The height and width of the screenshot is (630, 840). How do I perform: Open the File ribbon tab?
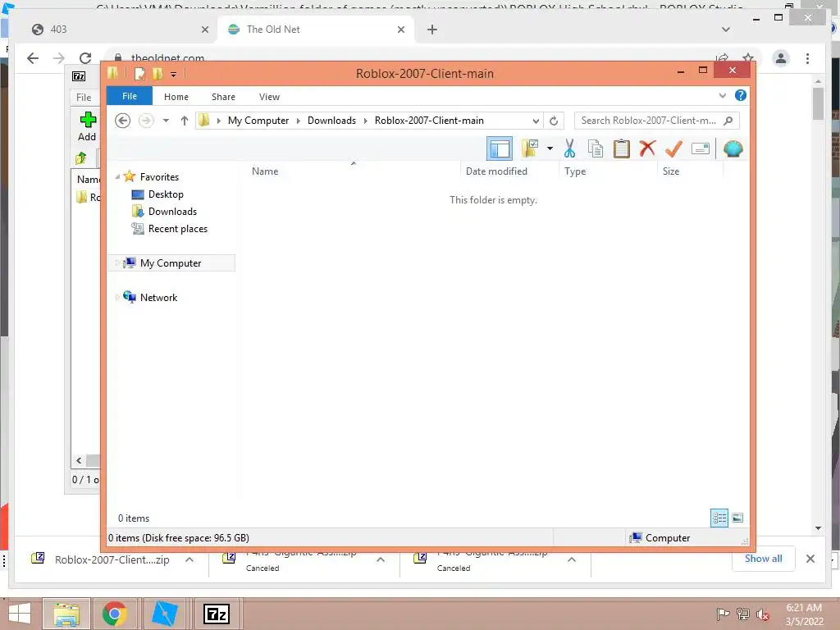pos(130,96)
